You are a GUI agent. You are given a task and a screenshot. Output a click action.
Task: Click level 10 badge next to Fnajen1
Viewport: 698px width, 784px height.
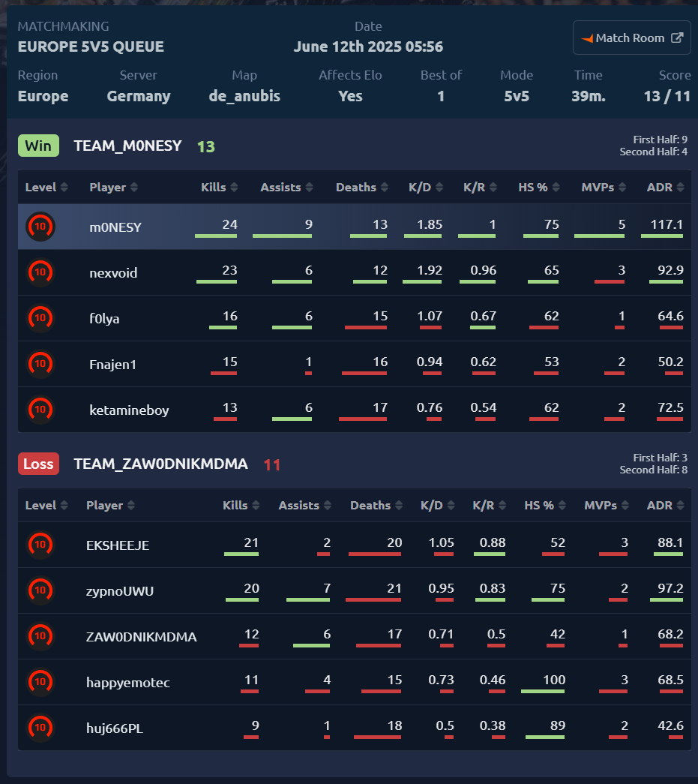[x=40, y=364]
